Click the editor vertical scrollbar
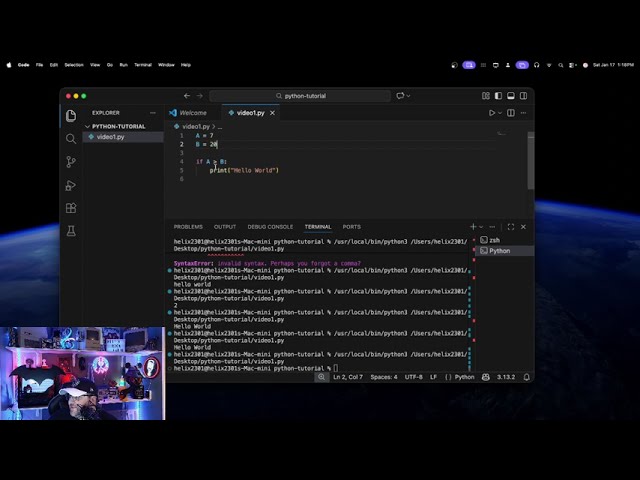 (531, 160)
